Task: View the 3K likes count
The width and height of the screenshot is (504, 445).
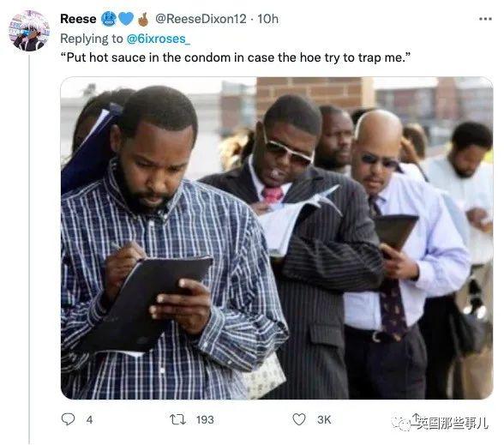Action: point(324,419)
